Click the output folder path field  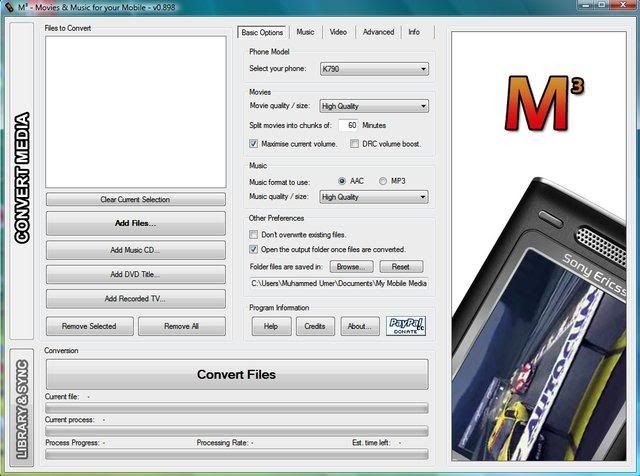tap(339, 283)
